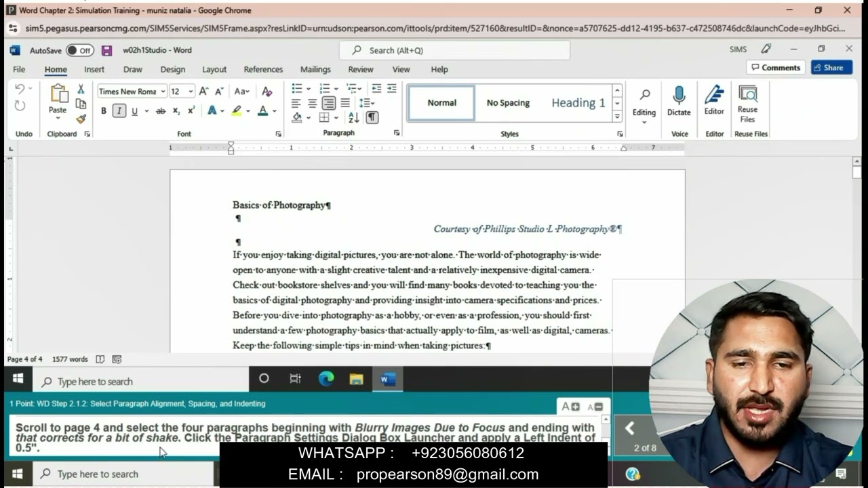Open the font size dropdown
Viewport: 868px width, 488px height.
point(191,91)
